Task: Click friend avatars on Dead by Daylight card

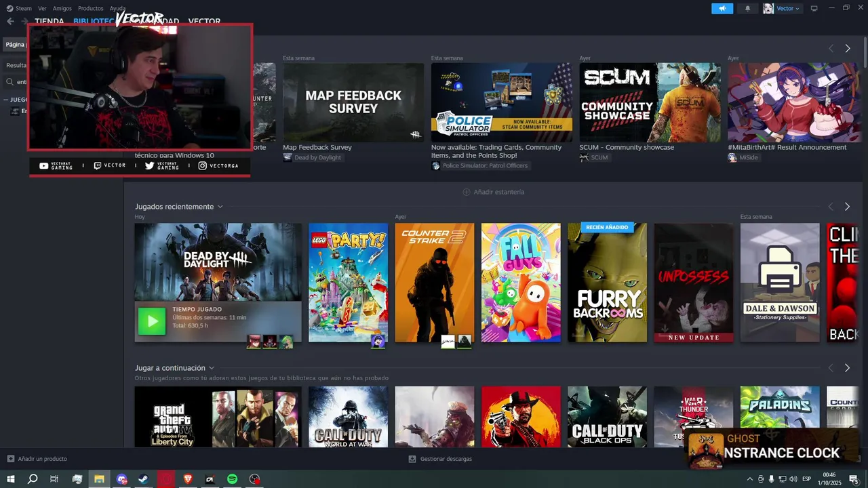Action: pyautogui.click(x=270, y=342)
